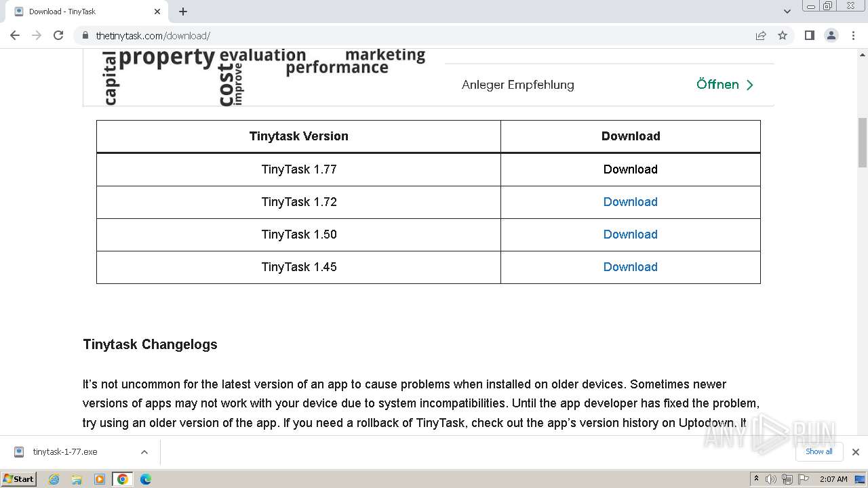Download TinyTask 1.77
868x488 pixels.
pyautogui.click(x=630, y=169)
